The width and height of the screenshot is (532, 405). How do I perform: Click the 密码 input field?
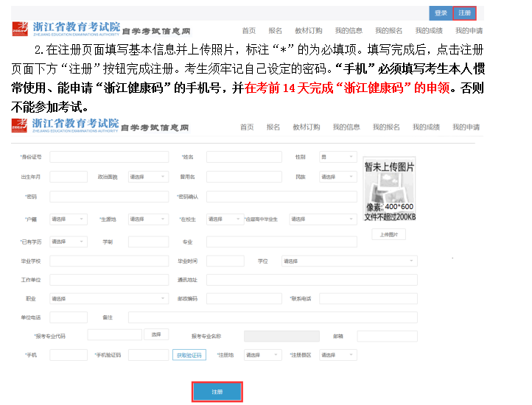click(x=109, y=197)
